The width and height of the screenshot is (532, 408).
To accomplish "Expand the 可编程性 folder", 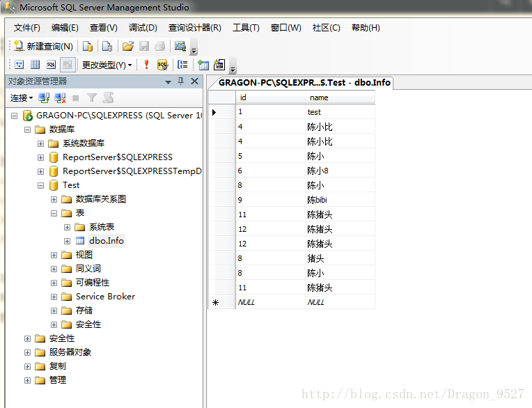I will [x=54, y=283].
